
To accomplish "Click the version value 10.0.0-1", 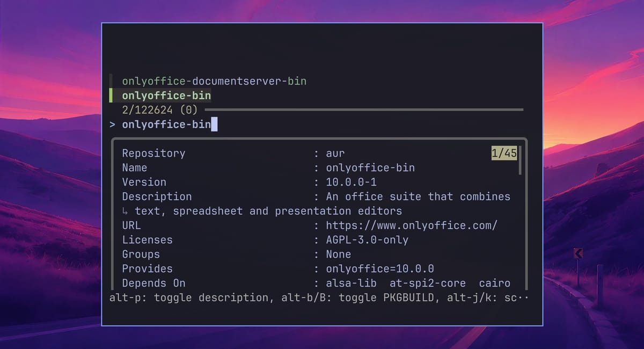I will [351, 182].
